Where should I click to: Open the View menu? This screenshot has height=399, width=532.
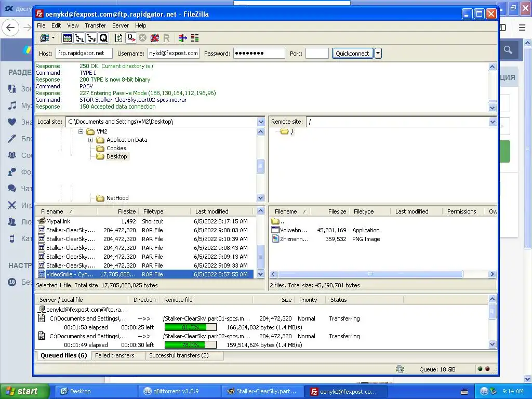[73, 25]
